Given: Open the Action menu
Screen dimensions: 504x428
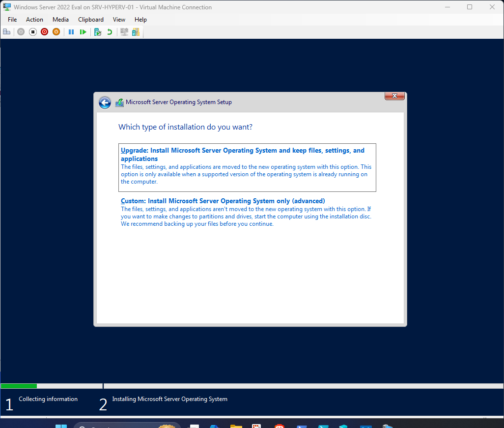Looking at the screenshot, I should pyautogui.click(x=34, y=20).
